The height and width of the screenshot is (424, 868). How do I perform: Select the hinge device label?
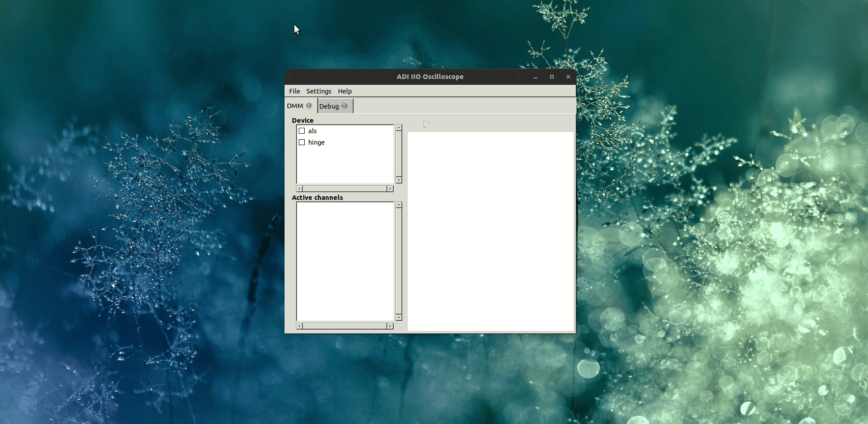pos(317,142)
